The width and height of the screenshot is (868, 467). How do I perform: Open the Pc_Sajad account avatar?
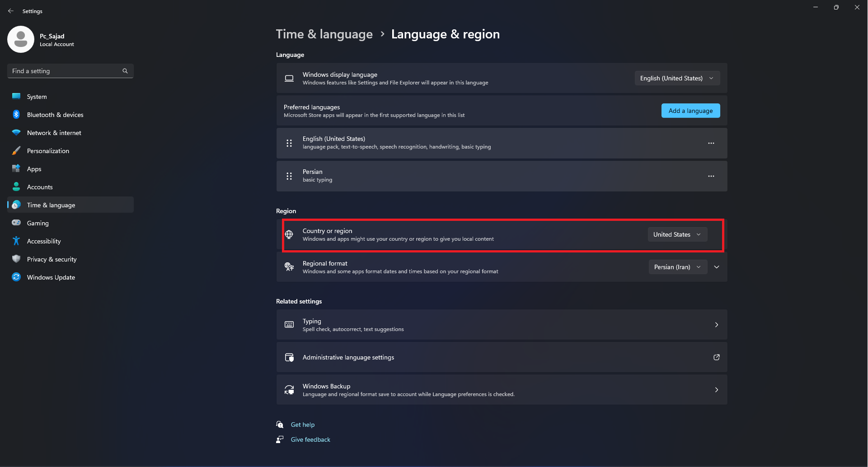click(x=21, y=39)
